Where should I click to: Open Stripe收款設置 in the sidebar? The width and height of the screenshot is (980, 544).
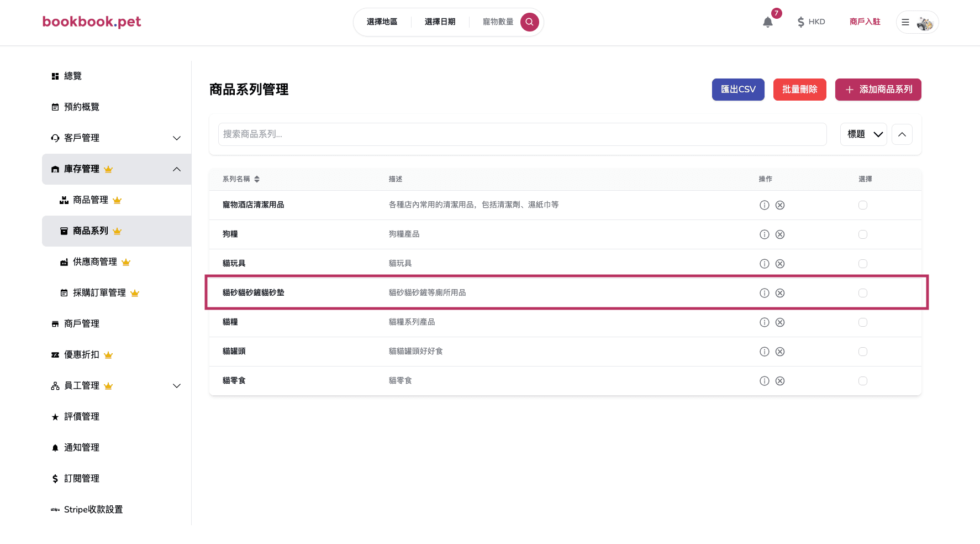click(117, 510)
